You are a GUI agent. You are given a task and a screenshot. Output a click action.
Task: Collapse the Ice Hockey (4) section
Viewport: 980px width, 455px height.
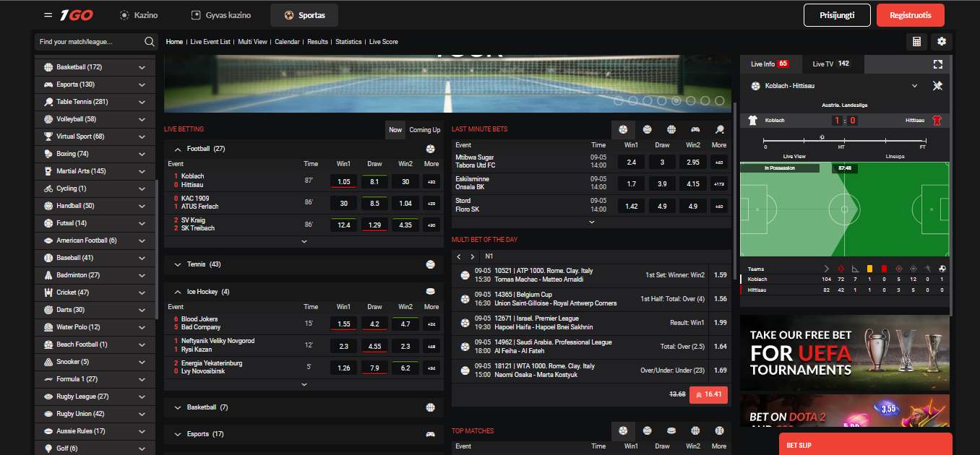coord(178,292)
